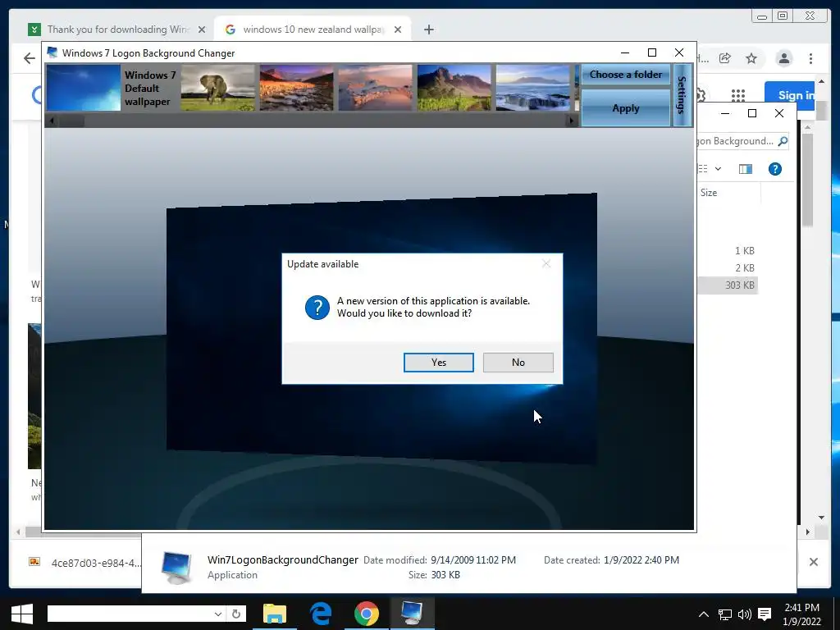840x630 pixels.
Task: Click the Win7LogonBackgroundChanger details pane icon
Action: click(x=177, y=567)
